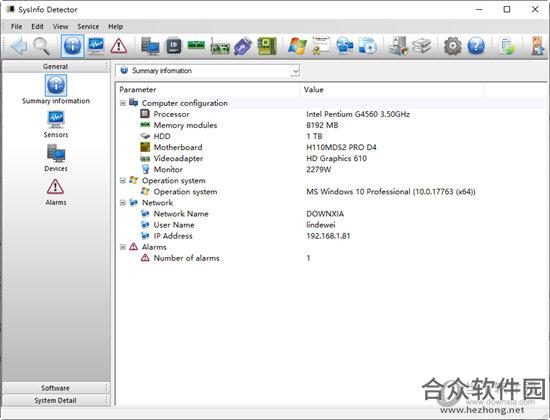Collapse the Operation system tree node
Image resolution: width=550 pixels, height=420 pixels.
coord(123,181)
